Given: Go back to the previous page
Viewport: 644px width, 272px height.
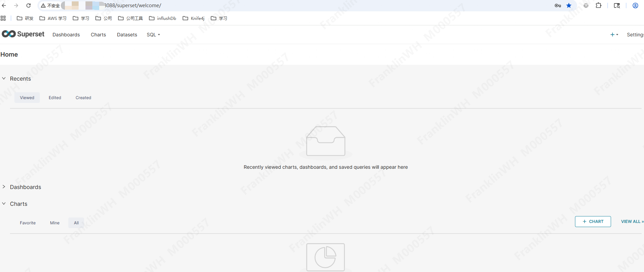Looking at the screenshot, I should click(4, 5).
